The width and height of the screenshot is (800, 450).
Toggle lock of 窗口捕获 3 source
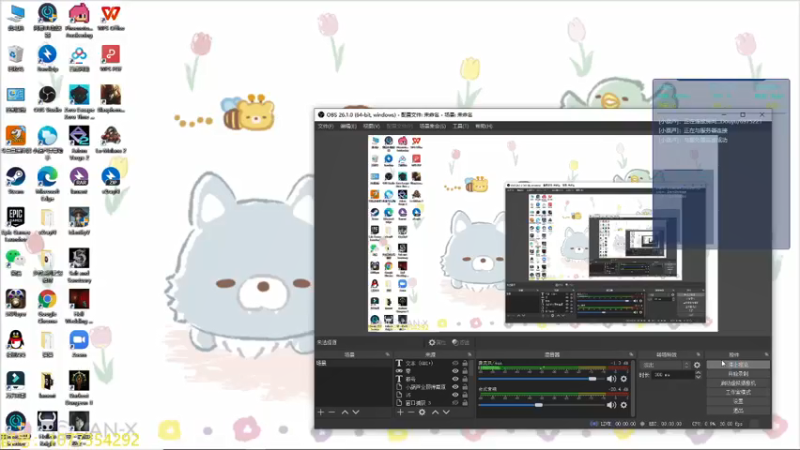(x=465, y=403)
